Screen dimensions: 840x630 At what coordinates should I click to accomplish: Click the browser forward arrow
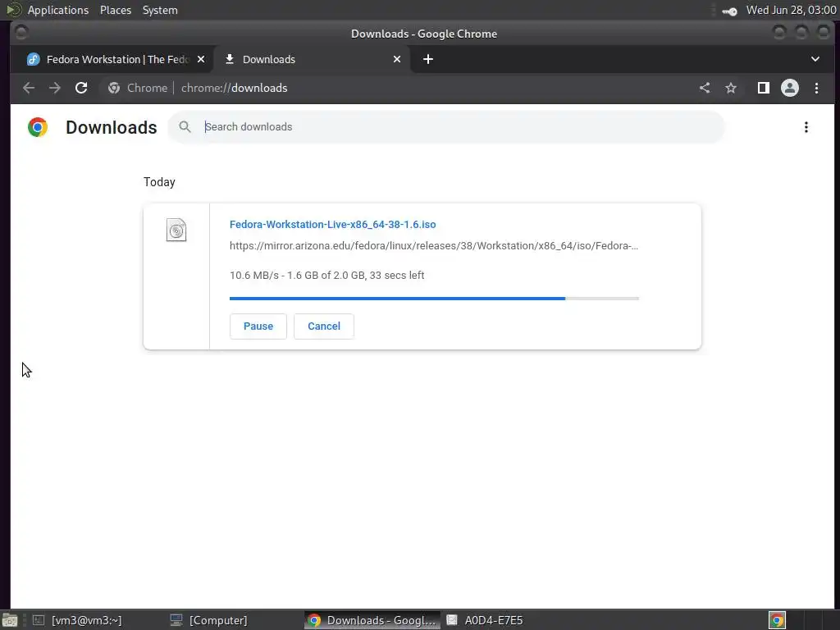point(55,88)
